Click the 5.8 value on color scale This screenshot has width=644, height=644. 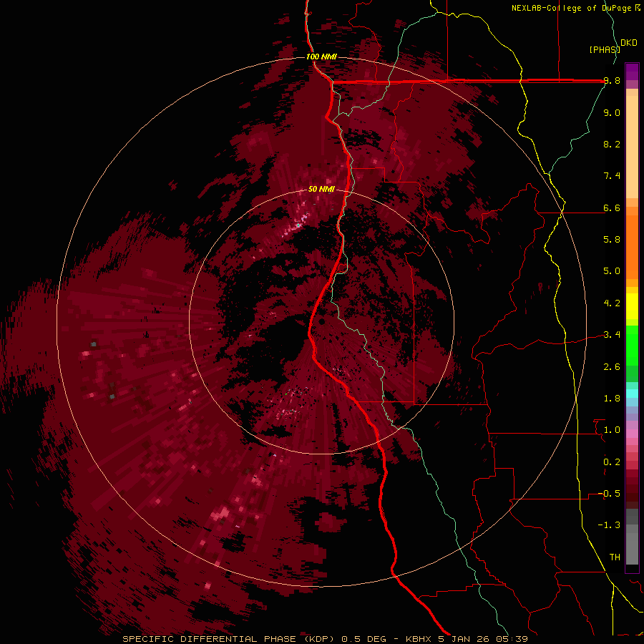612,240
